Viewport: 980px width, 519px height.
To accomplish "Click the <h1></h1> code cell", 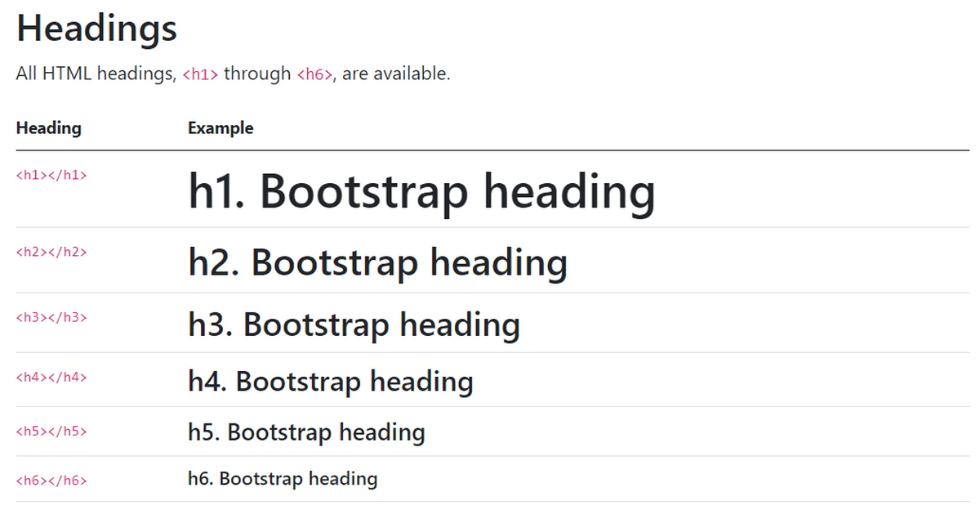I will 51,174.
